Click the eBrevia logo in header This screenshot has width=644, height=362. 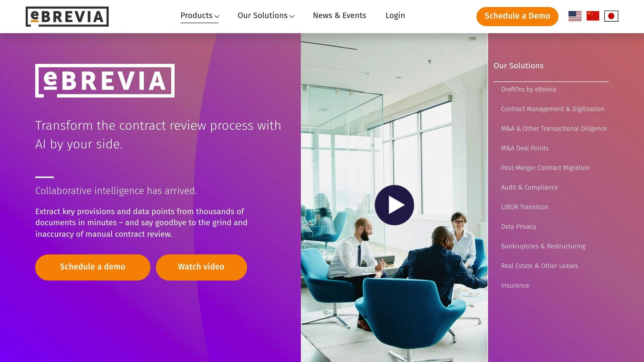point(67,16)
